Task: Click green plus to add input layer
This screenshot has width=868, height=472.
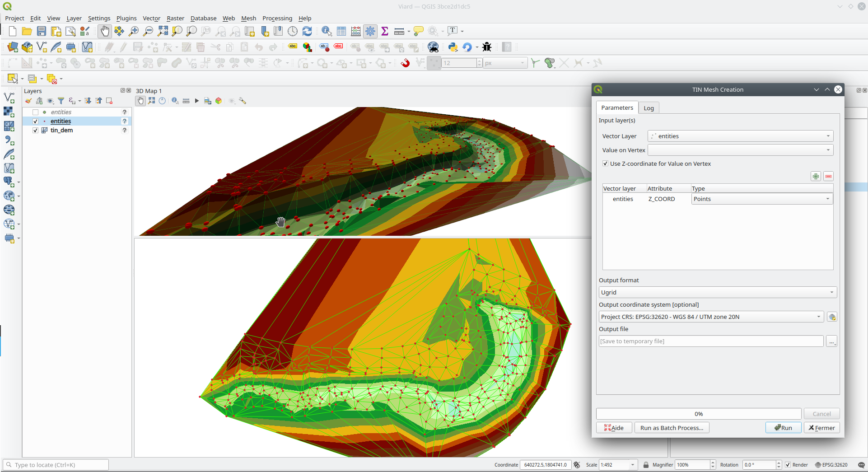Action: [x=816, y=177]
